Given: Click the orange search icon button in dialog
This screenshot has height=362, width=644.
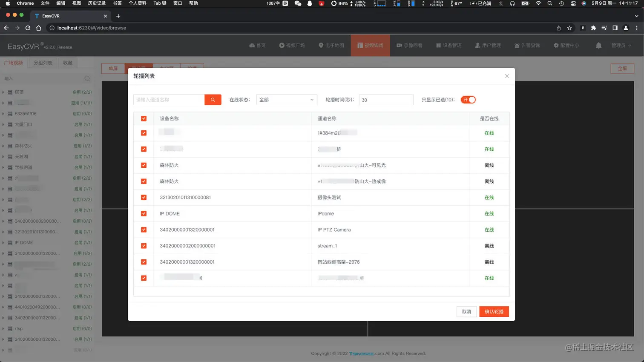Looking at the screenshot, I should (213, 100).
